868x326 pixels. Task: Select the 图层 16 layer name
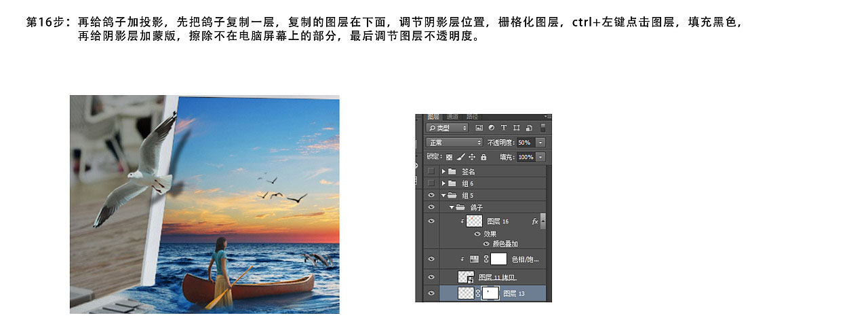(498, 221)
